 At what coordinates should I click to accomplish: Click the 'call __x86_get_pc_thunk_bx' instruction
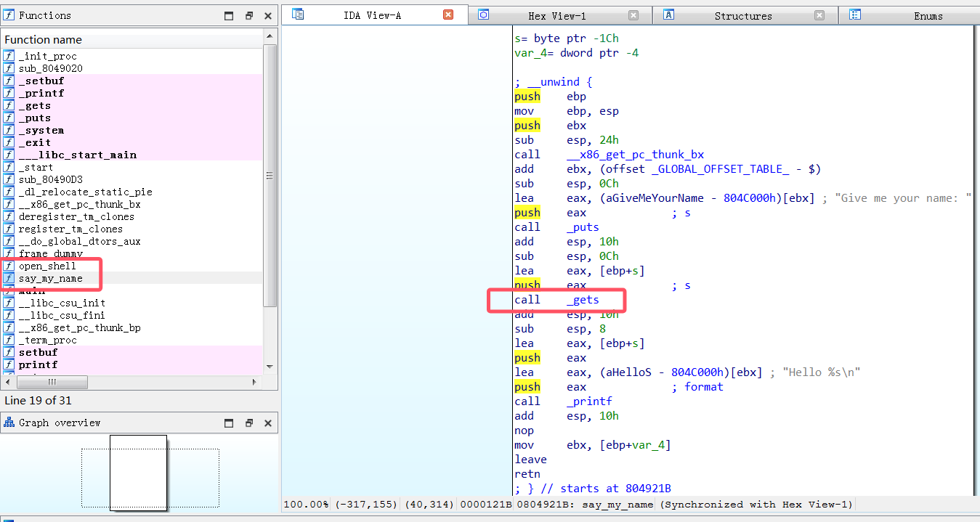coord(609,155)
